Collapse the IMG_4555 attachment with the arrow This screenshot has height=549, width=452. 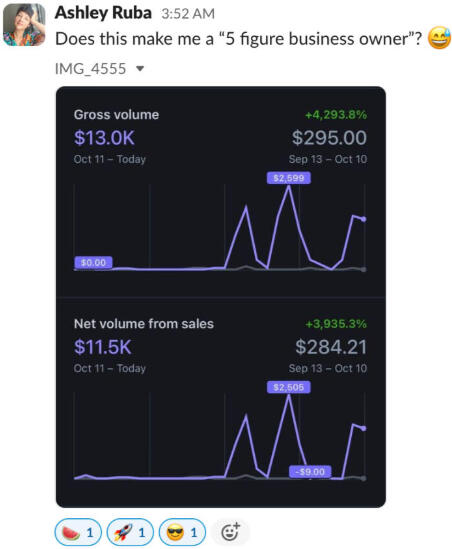(x=140, y=69)
